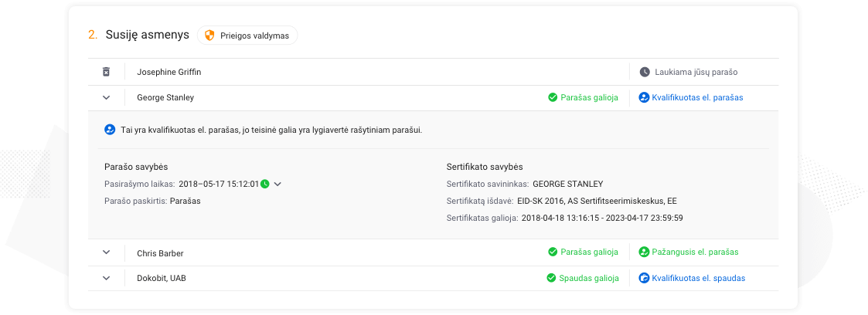868x315 pixels.
Task: Click the blue qualified signature icon in George Stanley's row
Action: pos(644,97)
